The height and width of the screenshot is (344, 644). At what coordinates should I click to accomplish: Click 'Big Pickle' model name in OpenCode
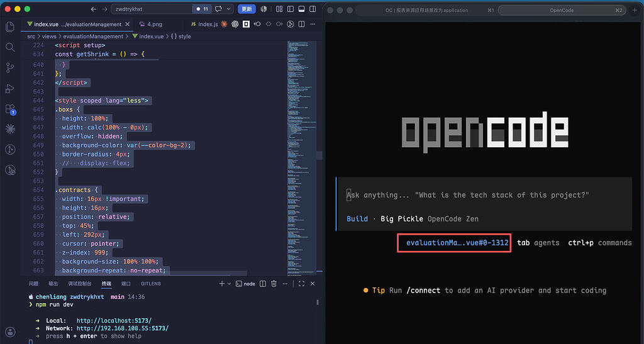tap(402, 219)
